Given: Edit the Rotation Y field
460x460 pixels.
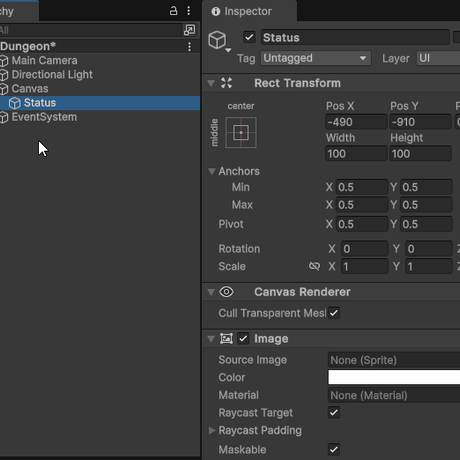Looking at the screenshot, I should [x=429, y=249].
